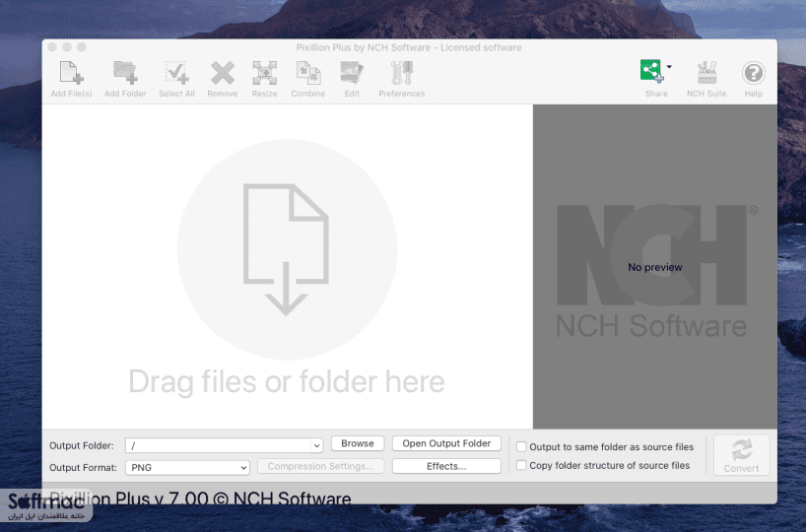Click the Output Format: label
Viewport: 806px width, 532px height.
point(84,468)
